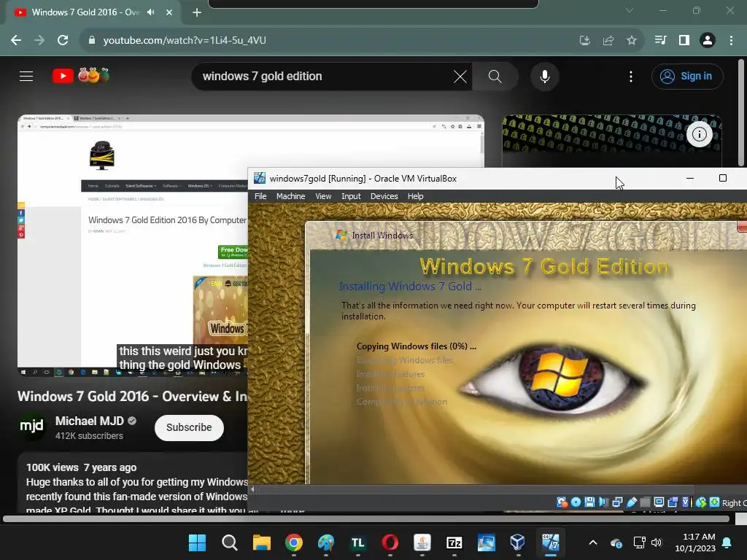Open the Chrome profile avatar
The height and width of the screenshot is (560, 747).
708,41
